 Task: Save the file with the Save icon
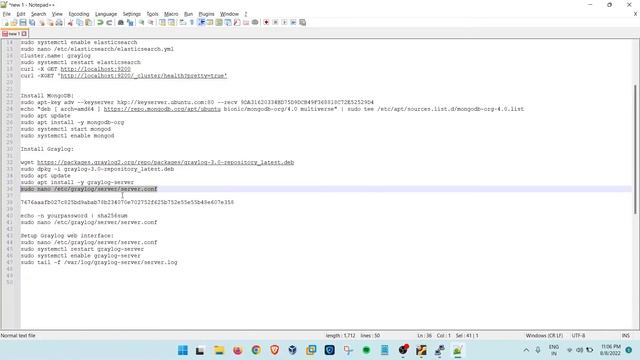click(23, 22)
